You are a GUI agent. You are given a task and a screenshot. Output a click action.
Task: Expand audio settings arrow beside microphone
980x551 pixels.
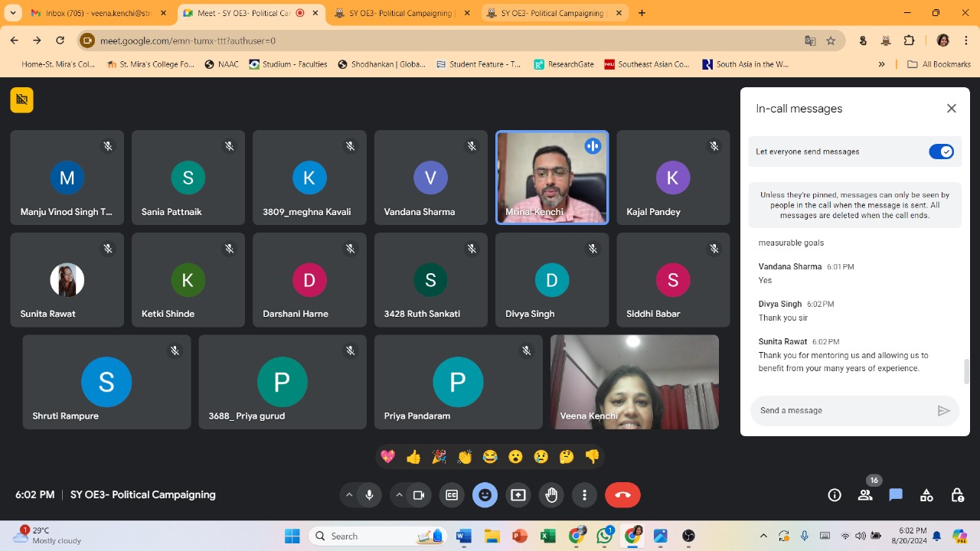pyautogui.click(x=349, y=495)
